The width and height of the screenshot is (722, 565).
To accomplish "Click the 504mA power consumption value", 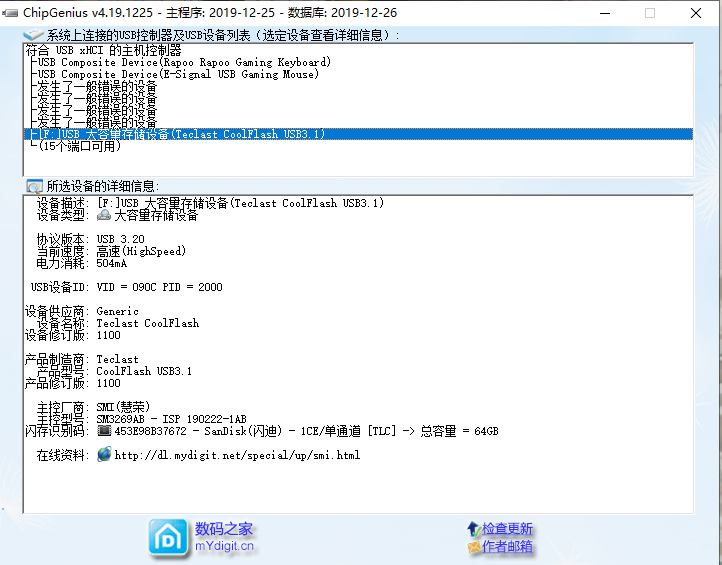I will click(111, 263).
